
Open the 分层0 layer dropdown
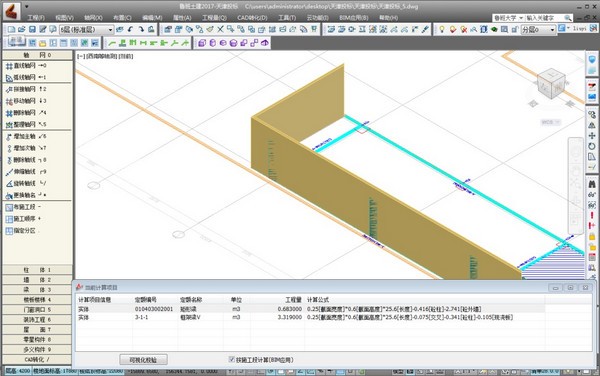538,29
